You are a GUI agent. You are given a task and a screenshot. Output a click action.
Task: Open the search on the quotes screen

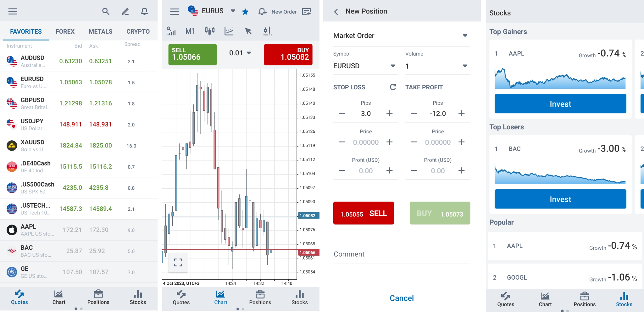tap(106, 11)
